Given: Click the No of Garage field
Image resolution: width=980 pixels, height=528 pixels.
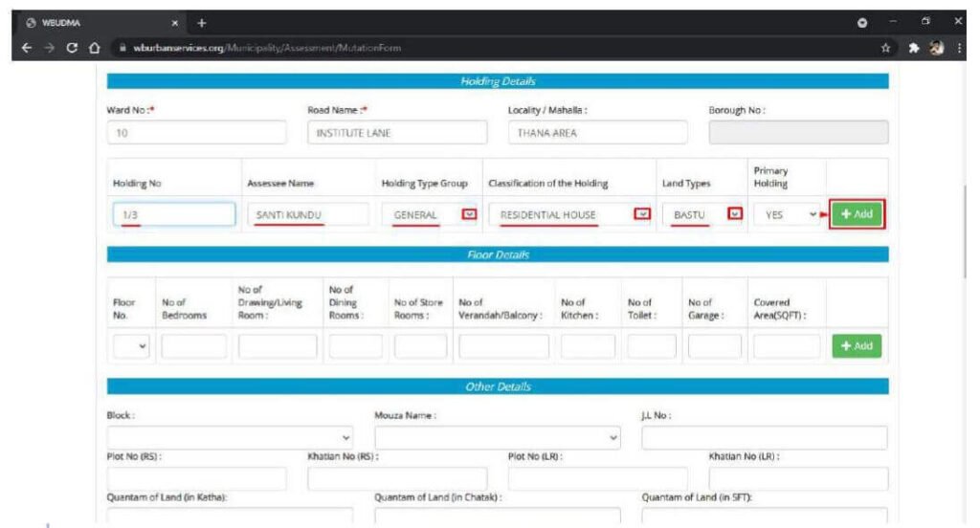Looking at the screenshot, I should click(714, 345).
